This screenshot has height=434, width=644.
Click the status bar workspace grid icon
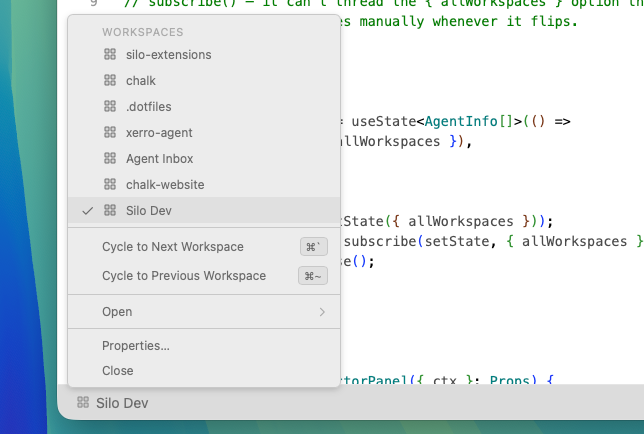click(83, 402)
